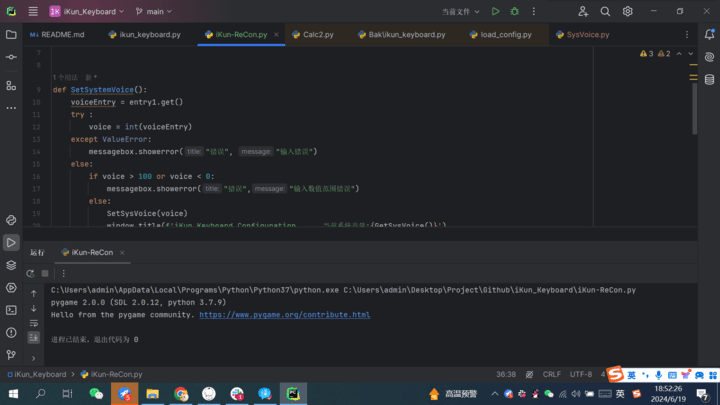Start debugging with the bug icon
The height and width of the screenshot is (405, 720).
(x=514, y=11)
